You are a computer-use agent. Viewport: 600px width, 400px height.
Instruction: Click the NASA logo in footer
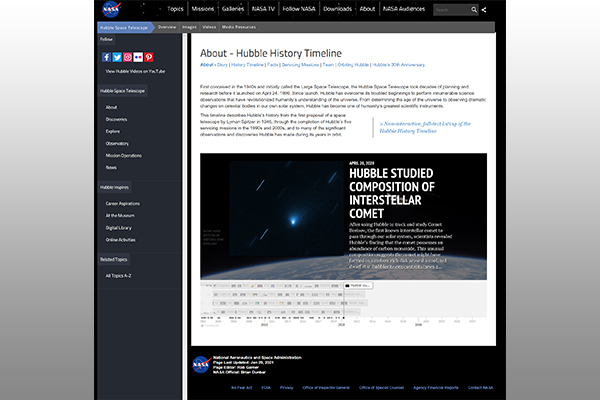coord(201,364)
